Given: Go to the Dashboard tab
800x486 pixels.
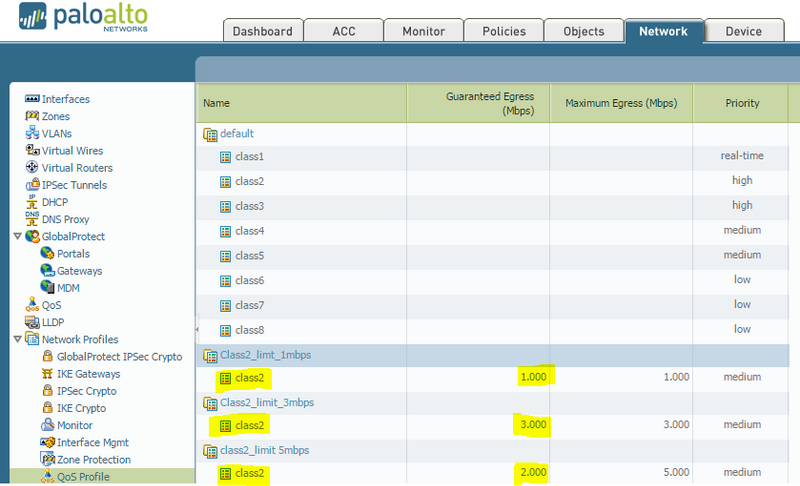Looking at the screenshot, I should click(261, 31).
